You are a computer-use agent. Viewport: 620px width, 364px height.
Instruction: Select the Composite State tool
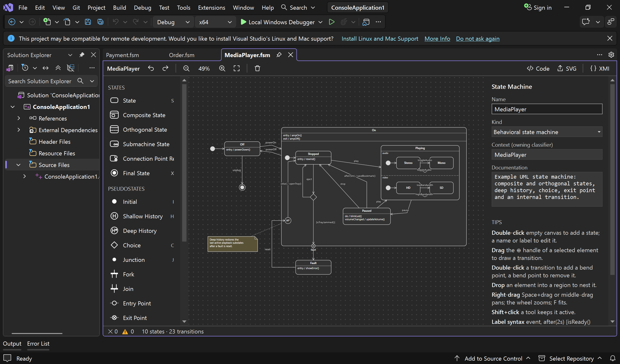pyautogui.click(x=141, y=115)
